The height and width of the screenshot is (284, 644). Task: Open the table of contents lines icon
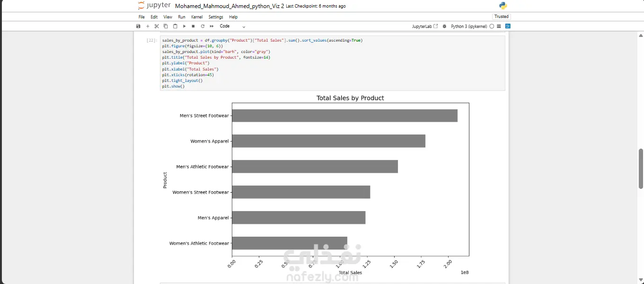pos(499,27)
